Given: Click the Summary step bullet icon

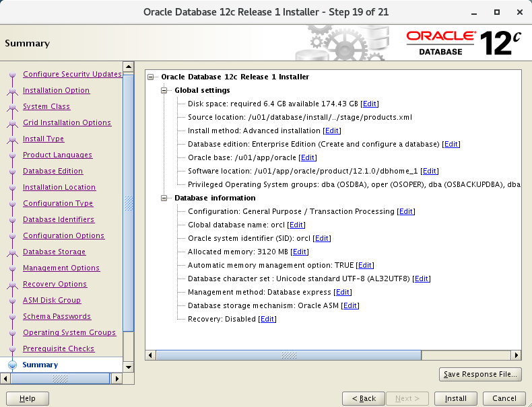Looking at the screenshot, I should [x=12, y=365].
